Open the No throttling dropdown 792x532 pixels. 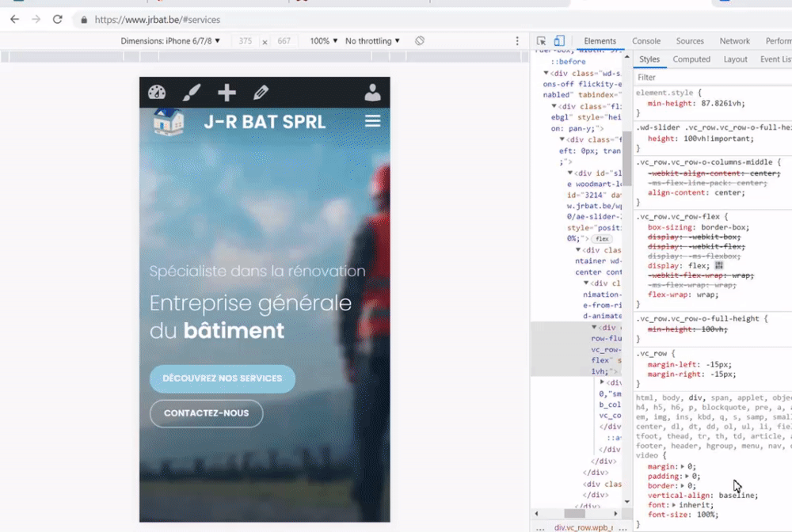(372, 41)
